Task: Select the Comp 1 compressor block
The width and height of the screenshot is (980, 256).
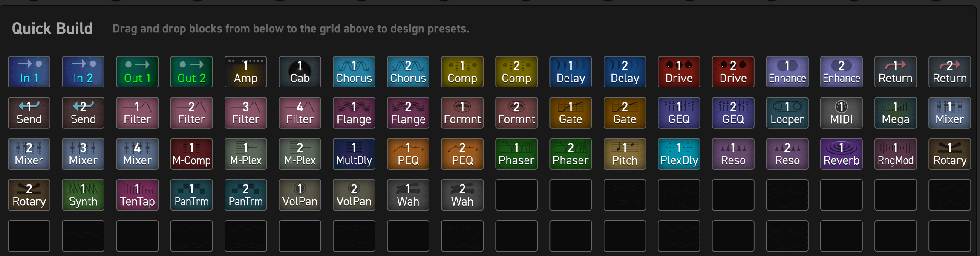Action: pyautogui.click(x=462, y=72)
